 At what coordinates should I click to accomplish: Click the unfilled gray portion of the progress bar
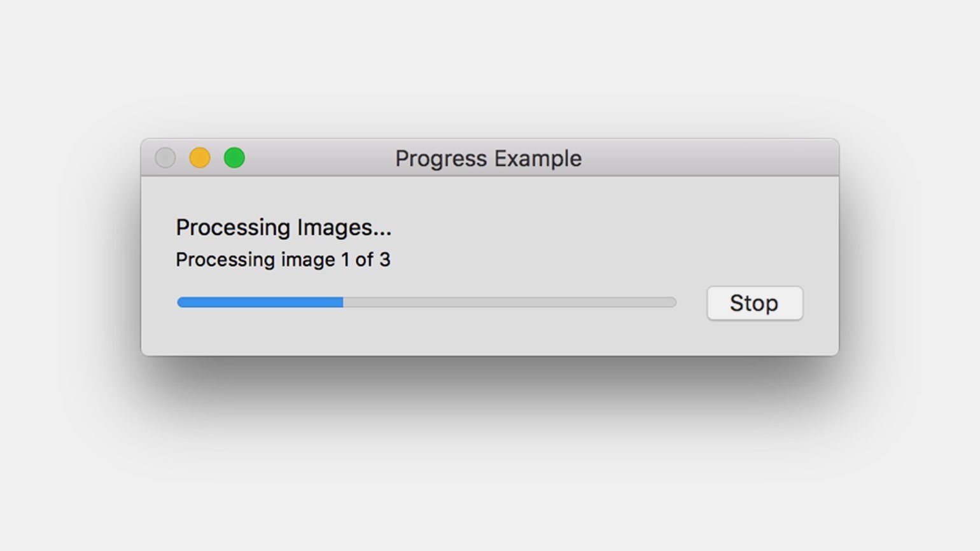510,302
